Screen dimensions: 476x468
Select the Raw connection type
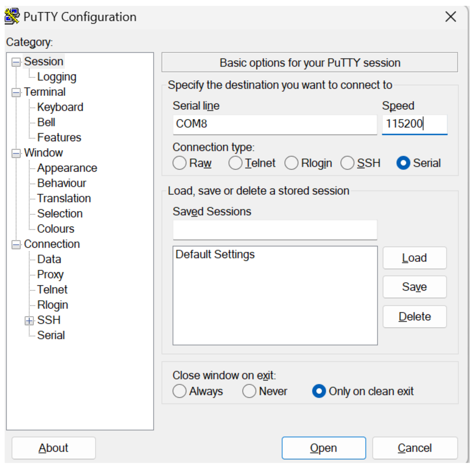coord(179,163)
